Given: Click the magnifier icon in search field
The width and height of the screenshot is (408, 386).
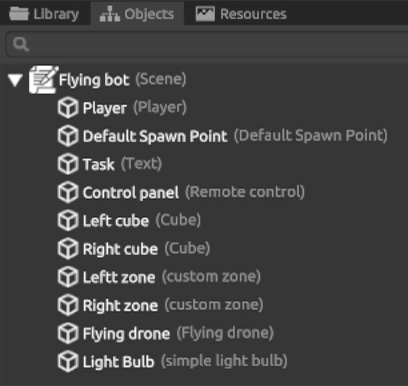Looking at the screenshot, I should (x=21, y=44).
